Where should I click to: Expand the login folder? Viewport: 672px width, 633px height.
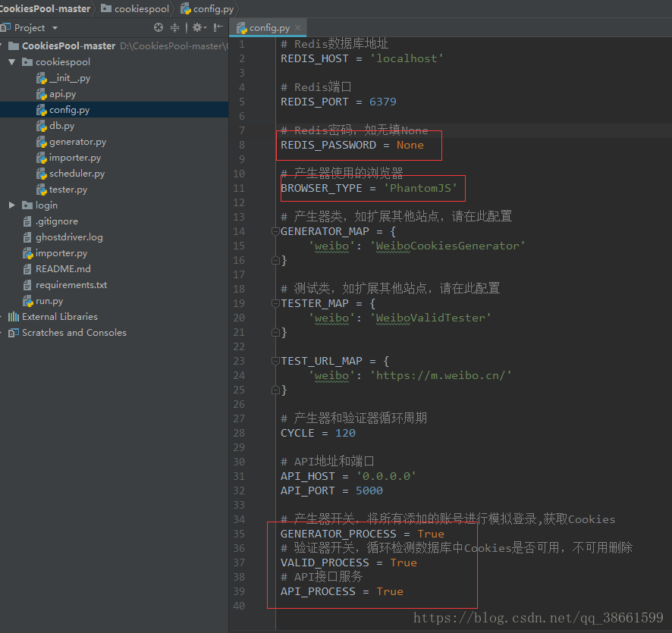[12, 205]
